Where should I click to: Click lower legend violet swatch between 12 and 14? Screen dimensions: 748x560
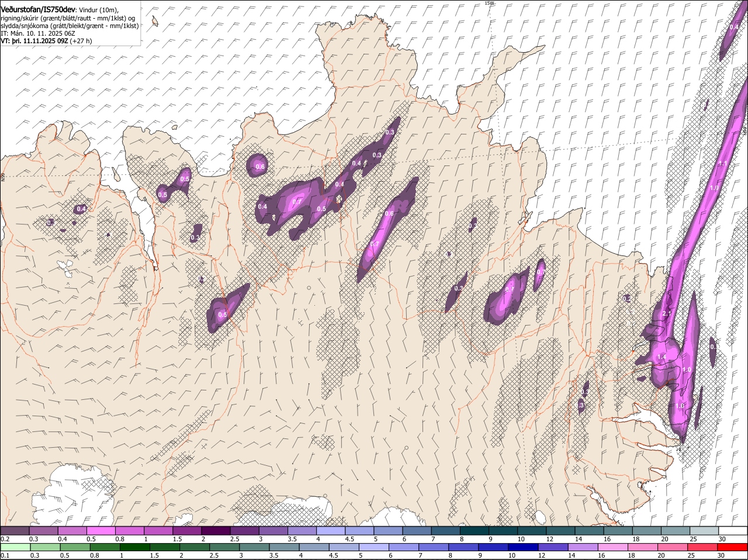[x=552, y=547]
